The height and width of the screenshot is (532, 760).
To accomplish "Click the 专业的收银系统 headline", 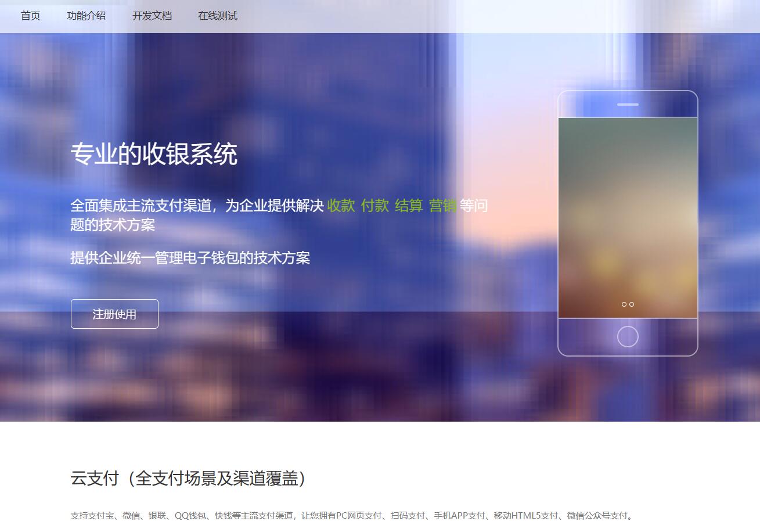I will pyautogui.click(x=154, y=154).
